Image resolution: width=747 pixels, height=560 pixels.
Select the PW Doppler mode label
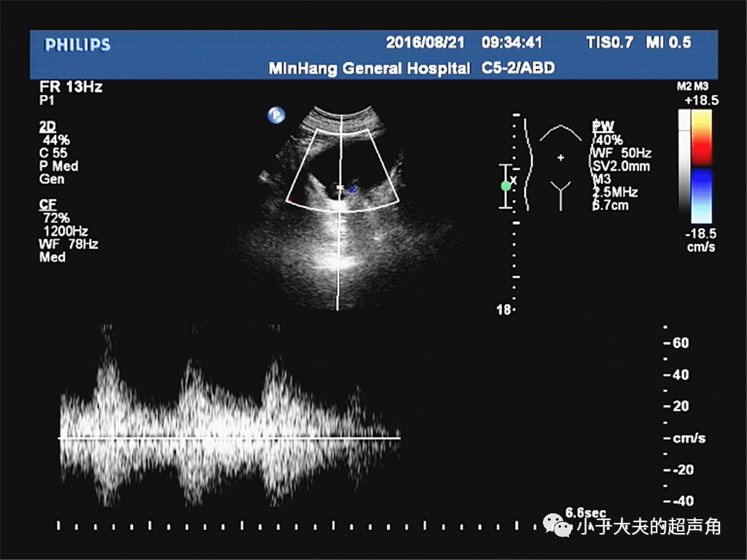603,126
